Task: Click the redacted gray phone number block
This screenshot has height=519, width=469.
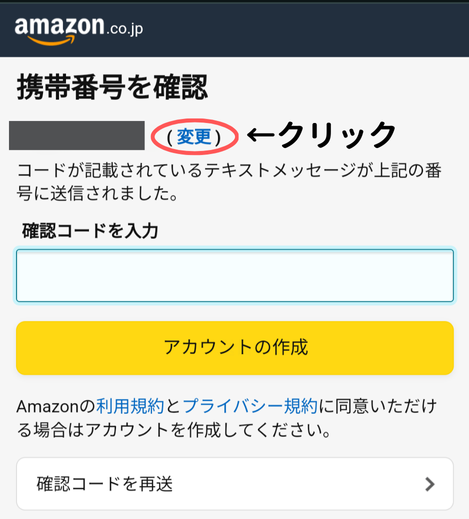Action: pos(77,135)
